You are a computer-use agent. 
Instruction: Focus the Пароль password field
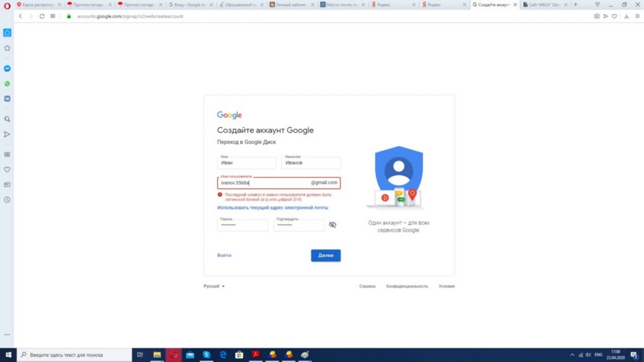242,224
